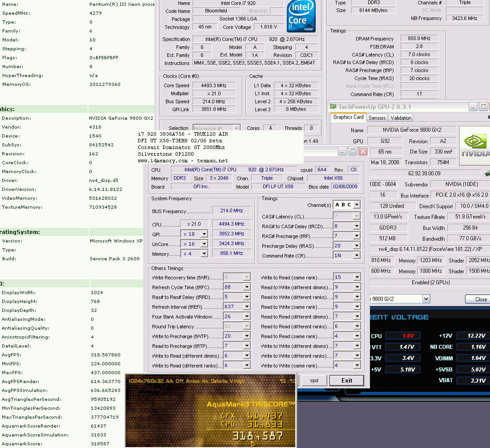Click the AvgFPS 318.587860 value
This screenshot has height=448, width=490.
point(105,355)
